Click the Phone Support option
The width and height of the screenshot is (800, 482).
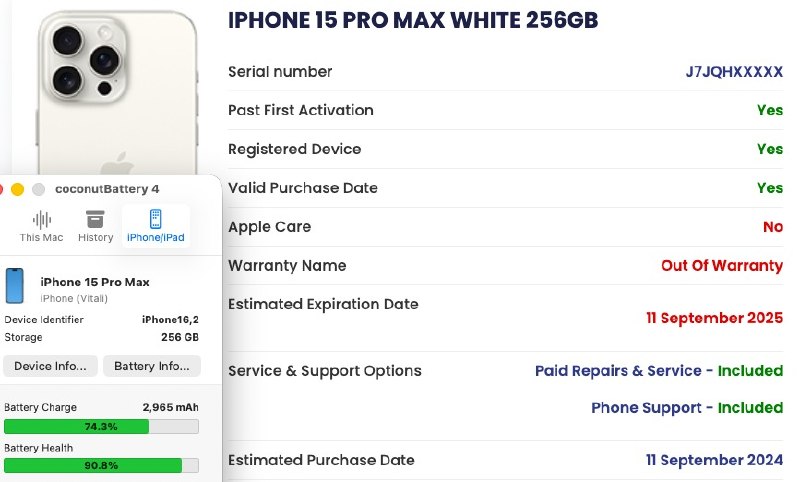pyautogui.click(x=646, y=408)
